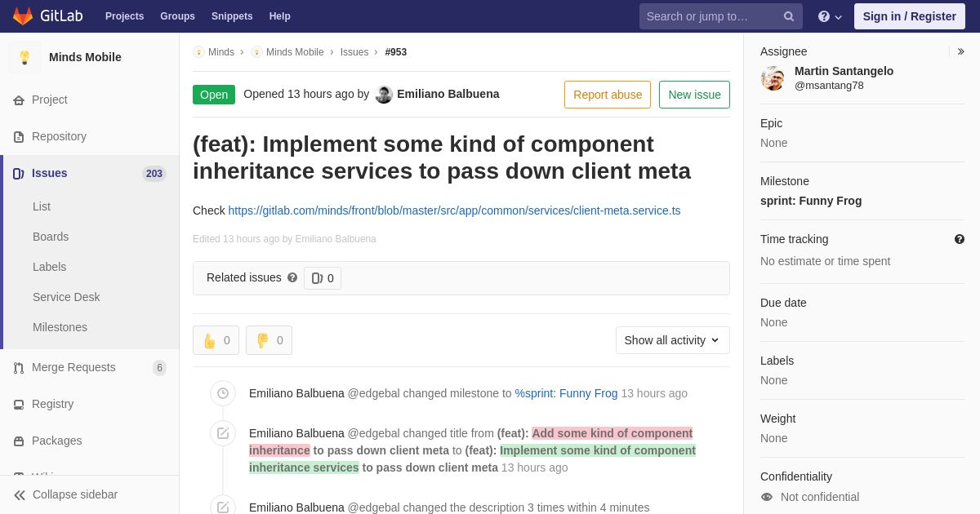Open Service Desk in the sidebar
980x514 pixels.
pyautogui.click(x=66, y=297)
